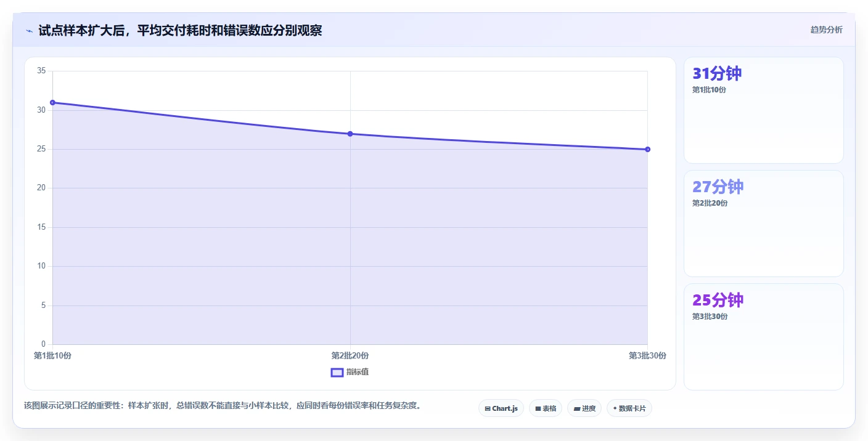
Task: Click the 第2批20份 caption under 27分钟
Action: 710,203
